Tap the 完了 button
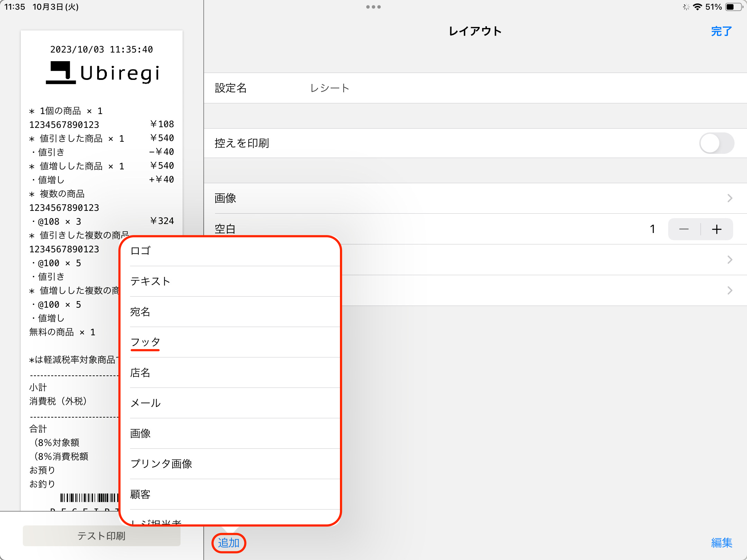The width and height of the screenshot is (747, 560). click(x=721, y=31)
